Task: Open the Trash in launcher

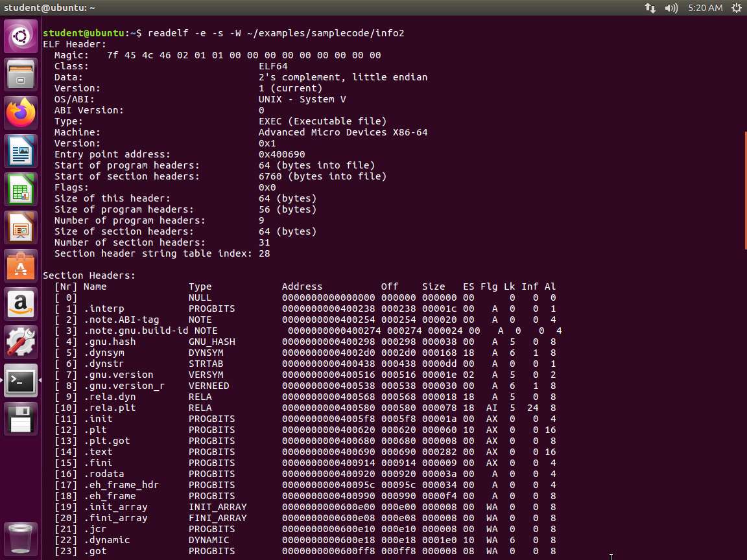Action: coord(21,537)
